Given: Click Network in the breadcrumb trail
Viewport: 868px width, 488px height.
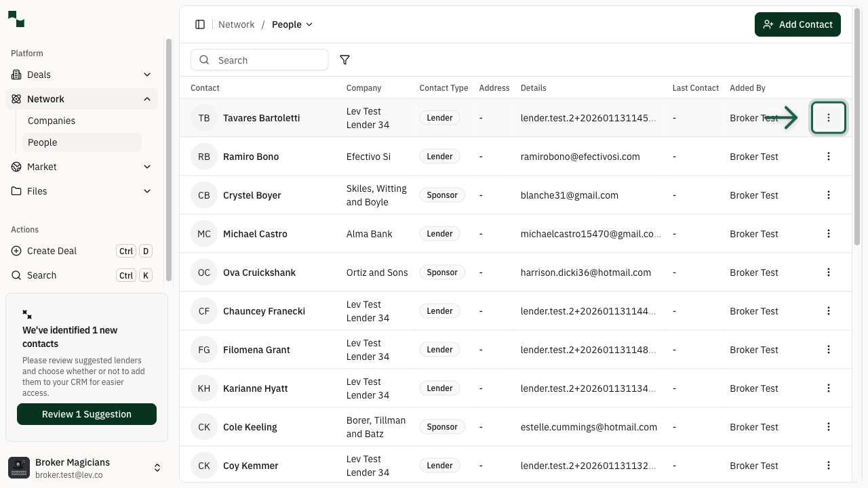Looking at the screenshot, I should coord(236,24).
